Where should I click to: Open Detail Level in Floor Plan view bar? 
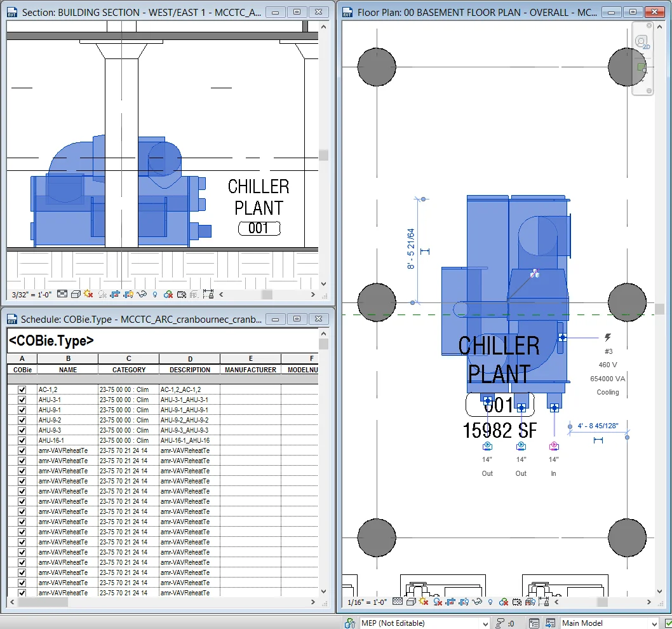click(x=397, y=602)
